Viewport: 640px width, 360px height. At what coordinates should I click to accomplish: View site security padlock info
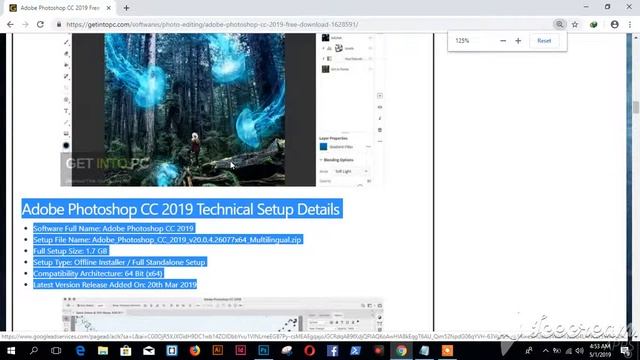[x=59, y=24]
